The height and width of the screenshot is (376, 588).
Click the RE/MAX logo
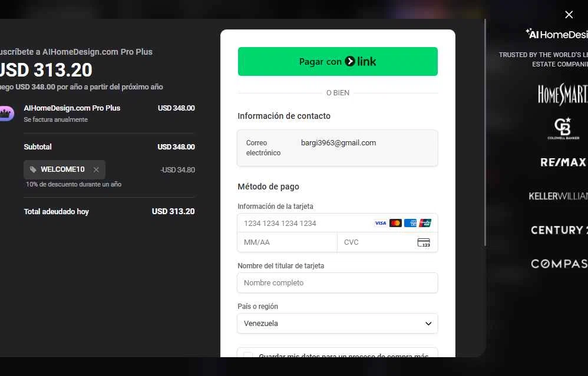[563, 162]
